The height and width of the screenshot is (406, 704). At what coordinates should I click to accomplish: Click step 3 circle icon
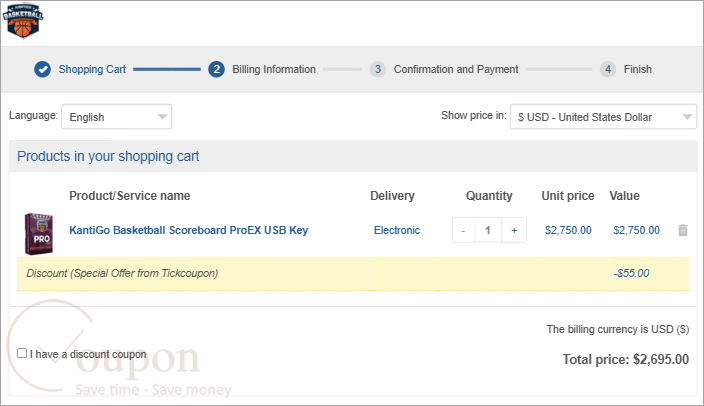click(378, 69)
